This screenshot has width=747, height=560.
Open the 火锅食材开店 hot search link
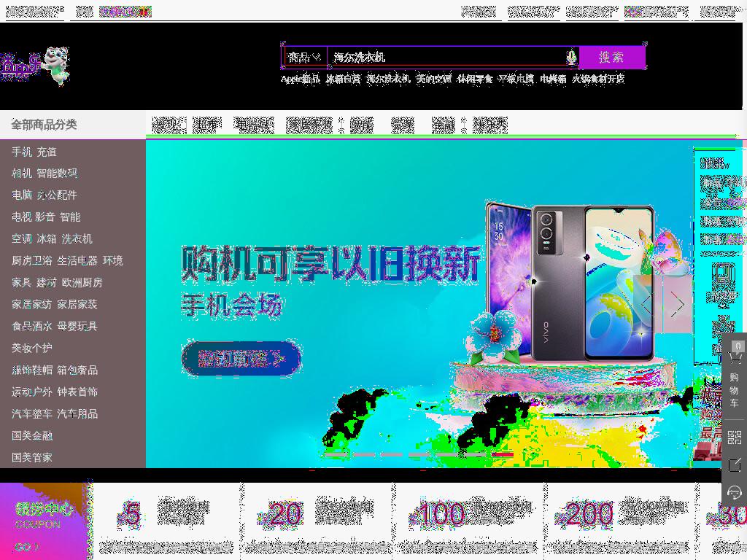click(598, 79)
